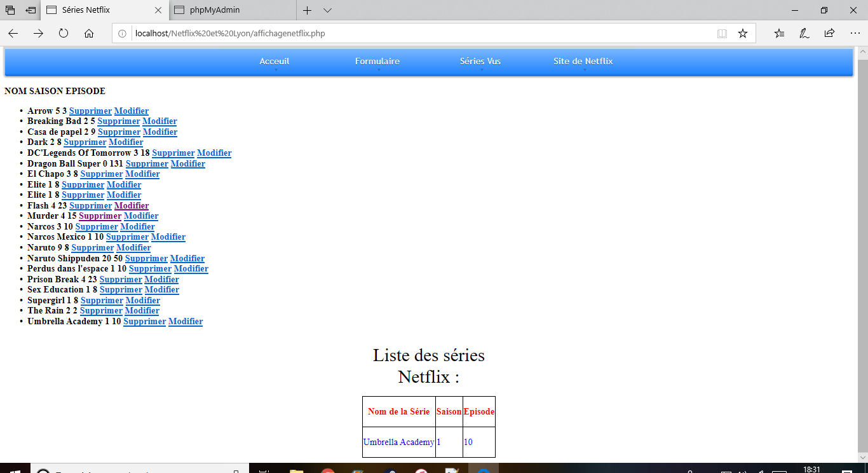Click Modifier for Prison Break

coord(162,279)
